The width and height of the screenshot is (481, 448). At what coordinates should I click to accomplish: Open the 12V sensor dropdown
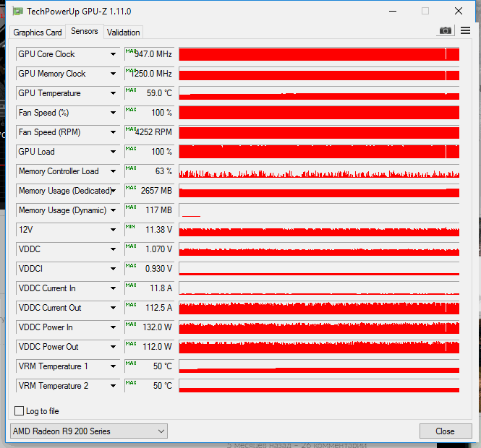113,230
